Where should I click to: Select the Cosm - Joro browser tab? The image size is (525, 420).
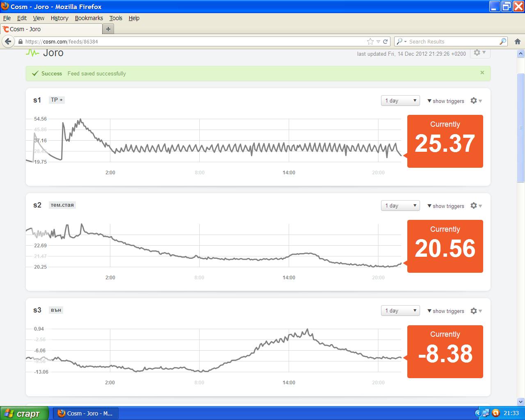pos(51,29)
